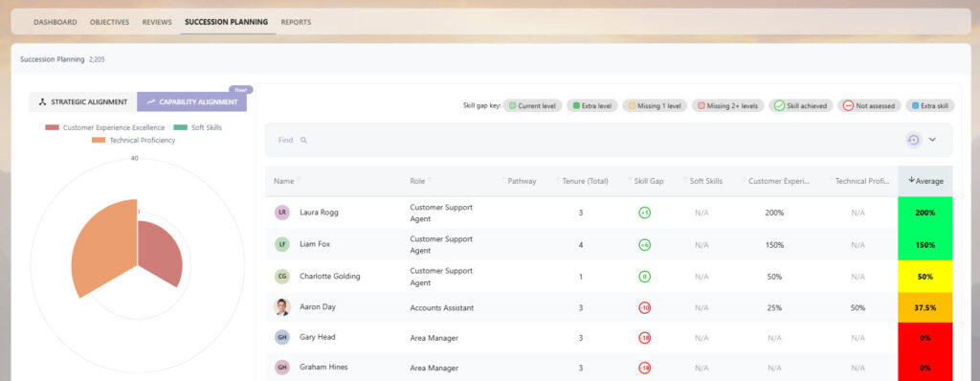Open Graham Hines's GH avatar
Image resolution: width=980 pixels, height=381 pixels.
point(282,368)
